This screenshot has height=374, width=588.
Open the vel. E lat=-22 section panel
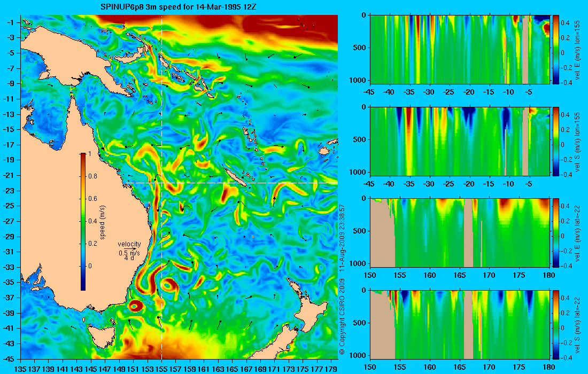tap(460, 233)
